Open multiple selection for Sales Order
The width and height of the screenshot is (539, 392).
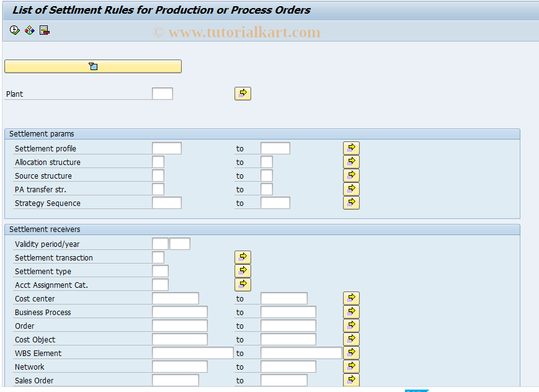351,380
